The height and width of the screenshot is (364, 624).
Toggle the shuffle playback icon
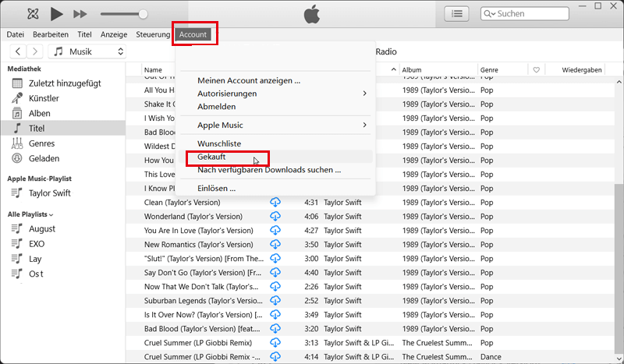click(x=33, y=14)
